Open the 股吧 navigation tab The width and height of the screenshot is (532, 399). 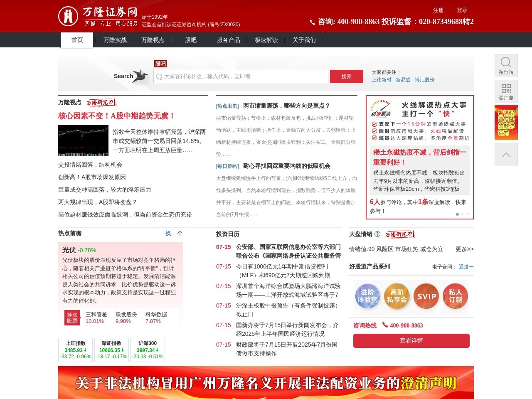click(190, 40)
